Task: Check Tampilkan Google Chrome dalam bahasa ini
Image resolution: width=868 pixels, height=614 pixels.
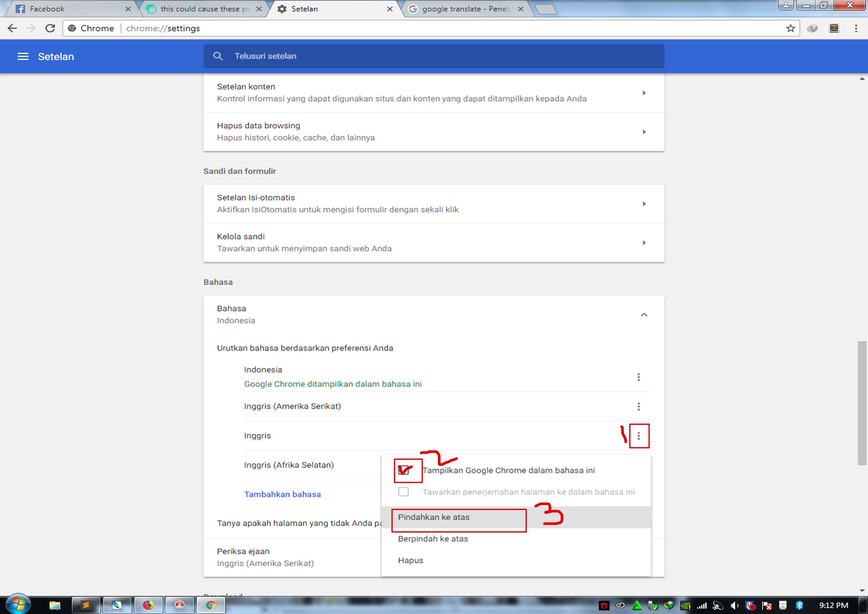Action: 403,471
